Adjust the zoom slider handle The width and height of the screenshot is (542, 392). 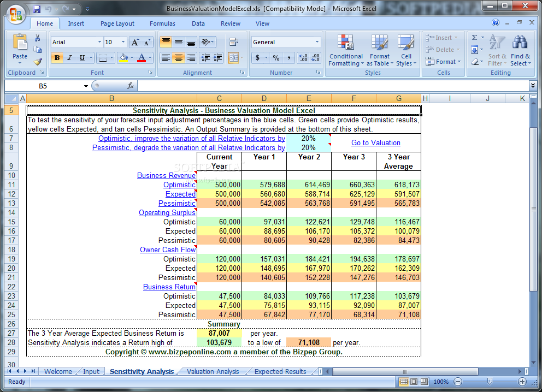click(490, 381)
